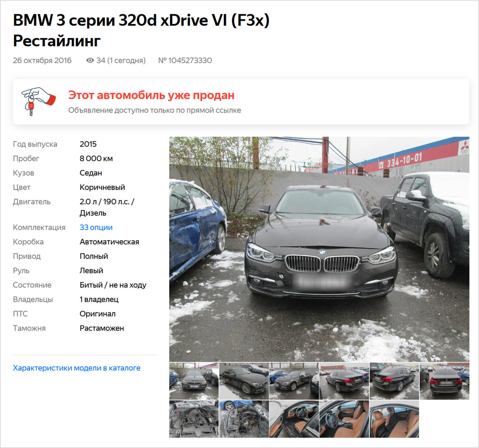Select fifth thumbnail showing rear left angle
This screenshot has width=479, height=448.
click(x=394, y=381)
